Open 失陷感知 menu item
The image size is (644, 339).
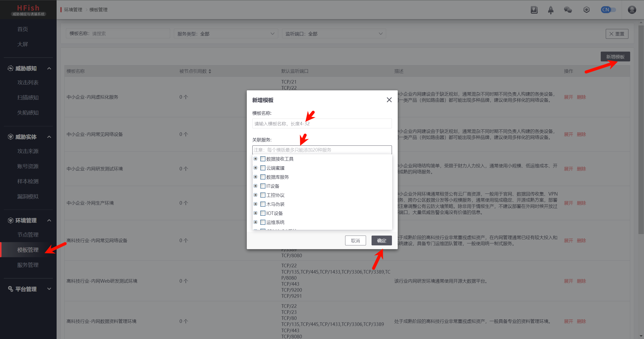click(x=28, y=113)
